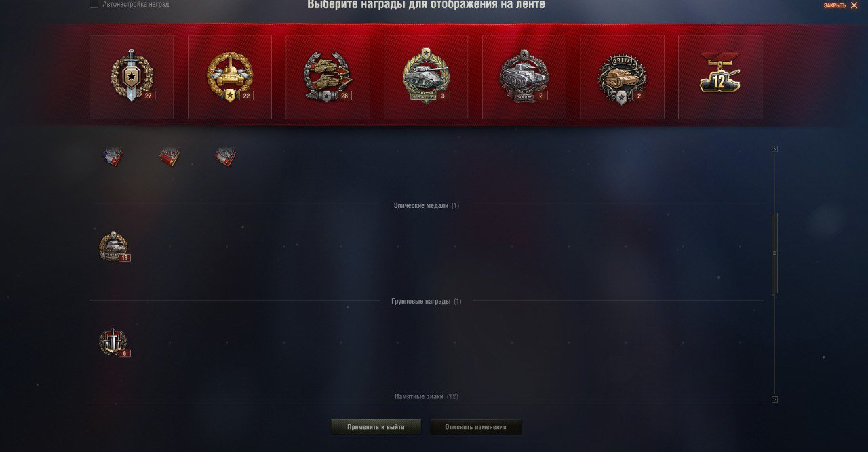Click the scrollbar up arrow

(774, 149)
